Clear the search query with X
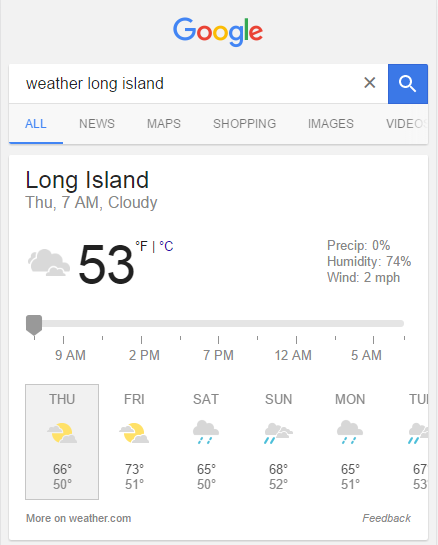Viewport: 438px width, 545px height. click(370, 83)
